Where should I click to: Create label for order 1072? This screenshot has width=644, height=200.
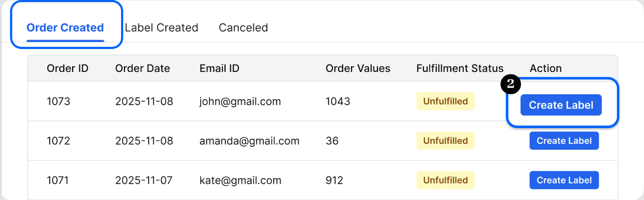click(x=564, y=141)
